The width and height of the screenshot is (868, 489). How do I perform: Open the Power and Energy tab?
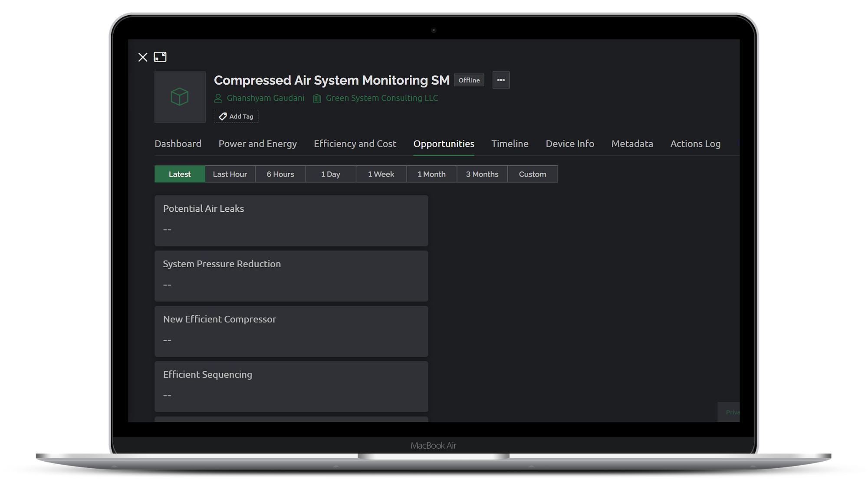(x=257, y=144)
